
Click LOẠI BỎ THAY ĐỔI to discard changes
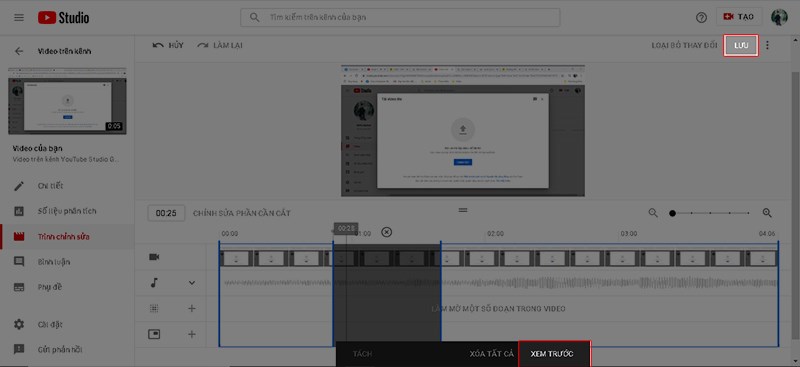[684, 45]
